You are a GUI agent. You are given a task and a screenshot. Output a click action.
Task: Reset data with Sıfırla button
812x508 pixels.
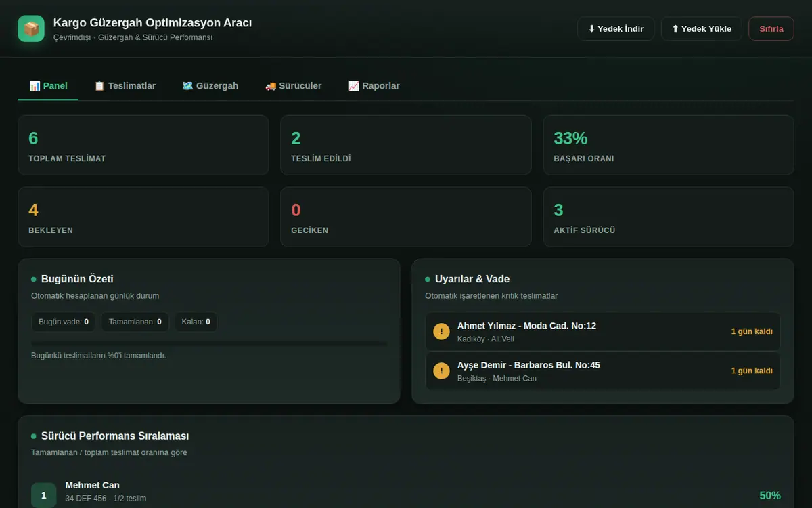tap(771, 28)
